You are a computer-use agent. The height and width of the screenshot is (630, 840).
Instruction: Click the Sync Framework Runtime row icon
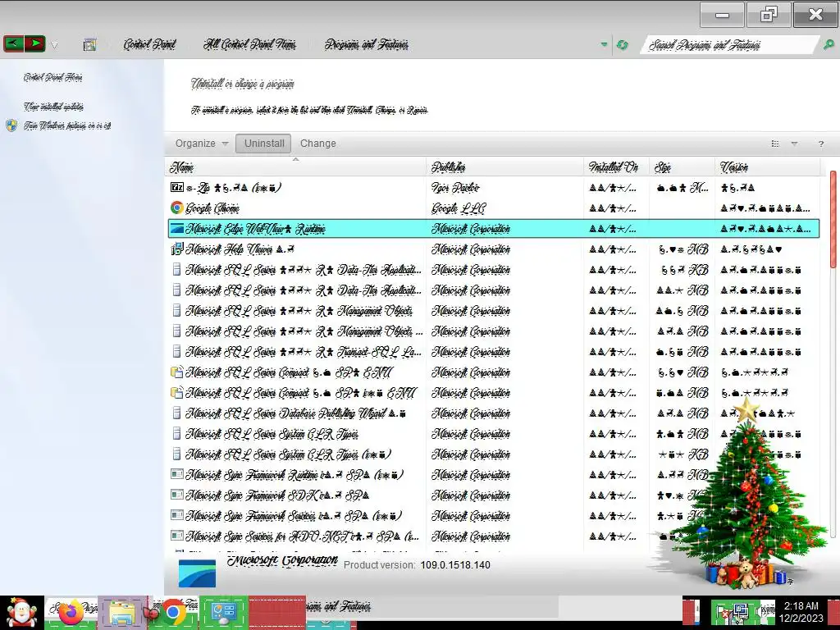[177, 474]
